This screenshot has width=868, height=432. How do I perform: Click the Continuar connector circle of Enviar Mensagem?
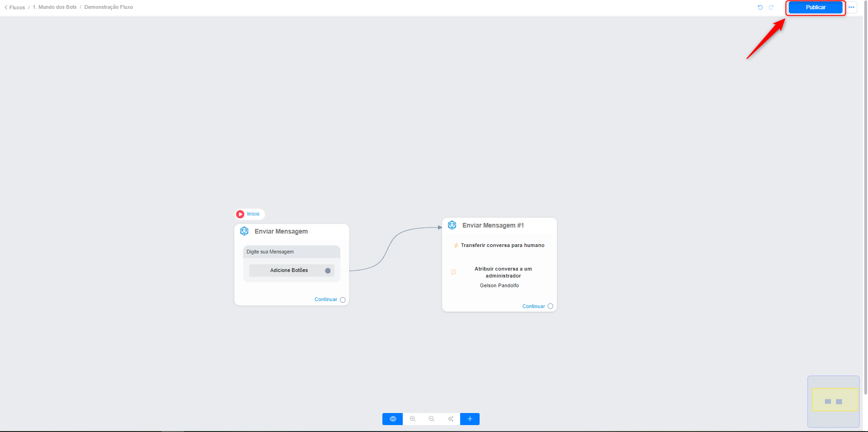click(x=343, y=300)
